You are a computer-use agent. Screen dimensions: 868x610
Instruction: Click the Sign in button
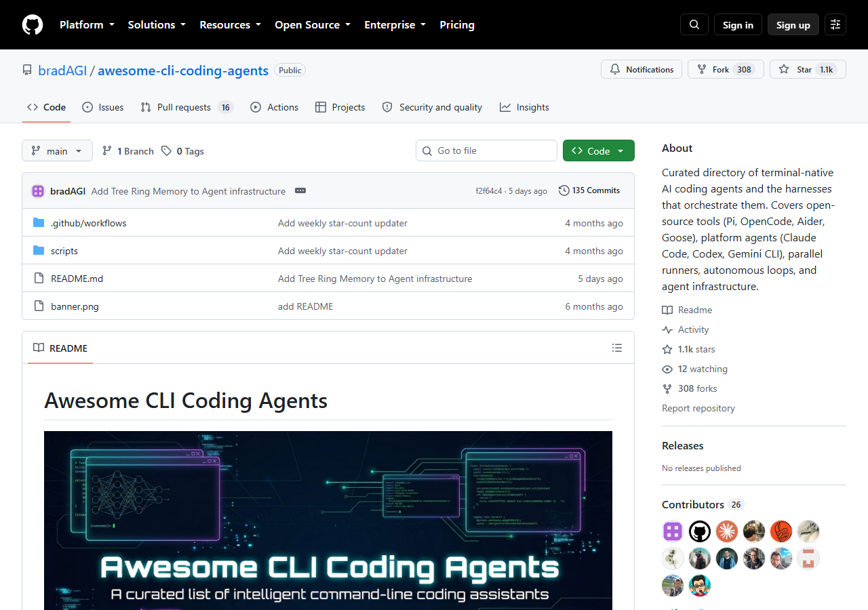[x=738, y=25]
